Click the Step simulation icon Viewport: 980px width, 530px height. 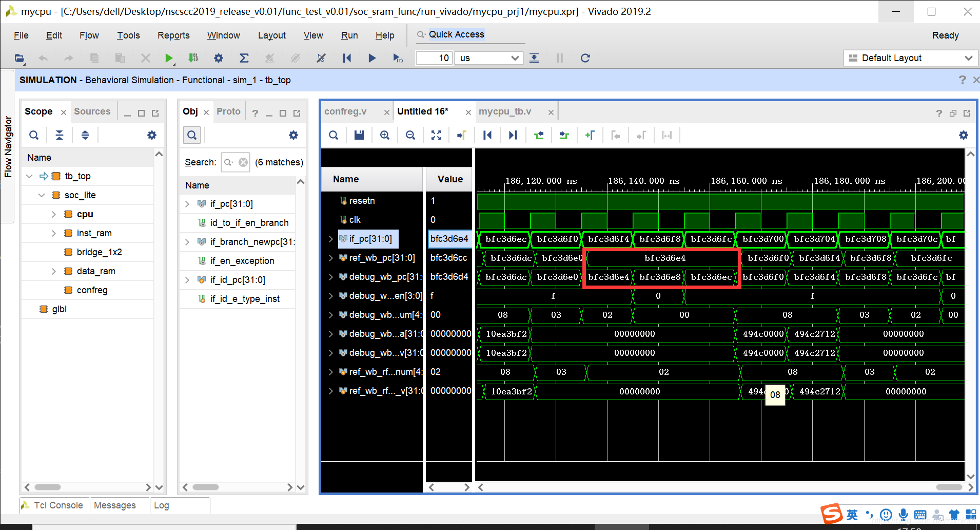click(x=534, y=58)
